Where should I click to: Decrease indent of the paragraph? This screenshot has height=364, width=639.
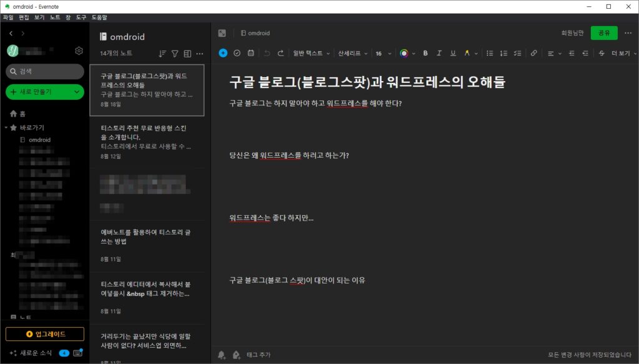(585, 53)
